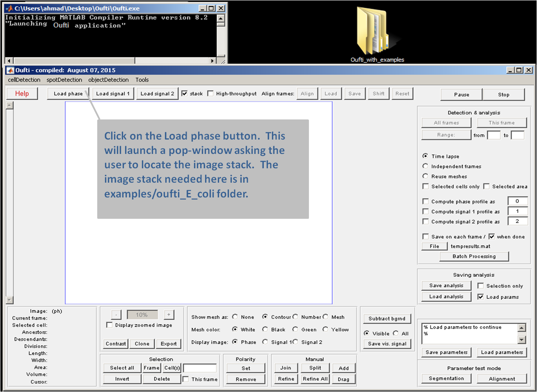Click the Oufti window title bar icon
This screenshot has width=537, height=392.
pyautogui.click(x=10, y=70)
